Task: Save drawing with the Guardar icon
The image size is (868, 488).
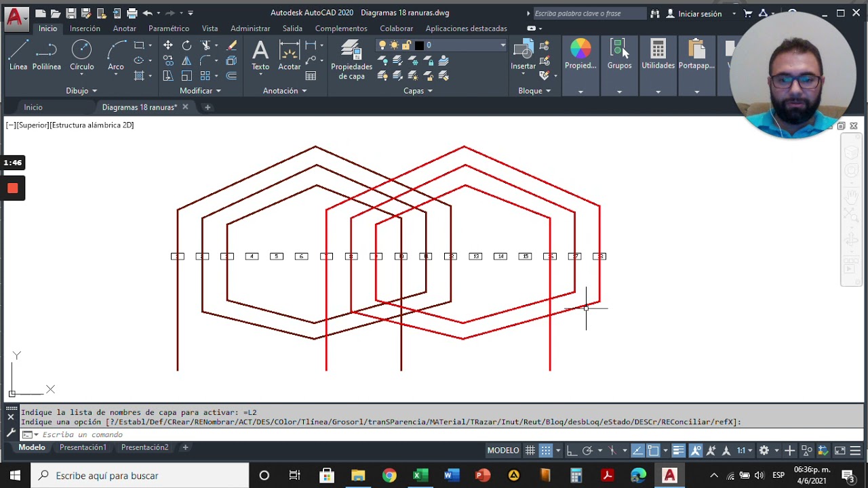Action: [71, 13]
